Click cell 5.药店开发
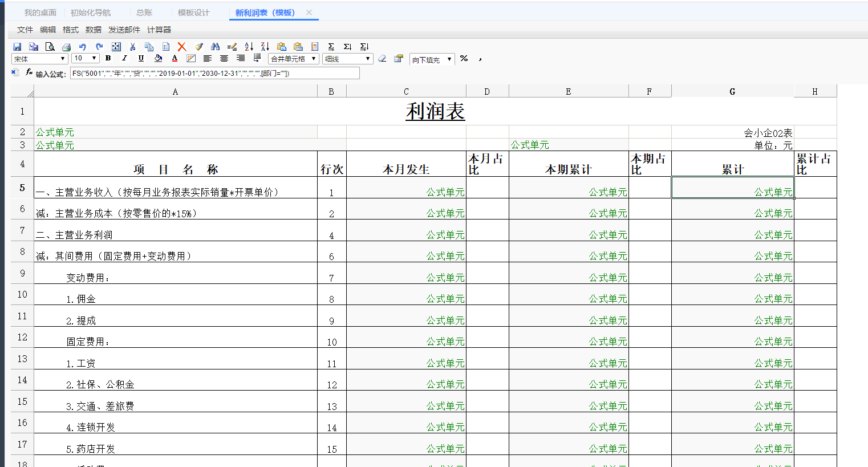Image resolution: width=868 pixels, height=467 pixels. click(176, 444)
